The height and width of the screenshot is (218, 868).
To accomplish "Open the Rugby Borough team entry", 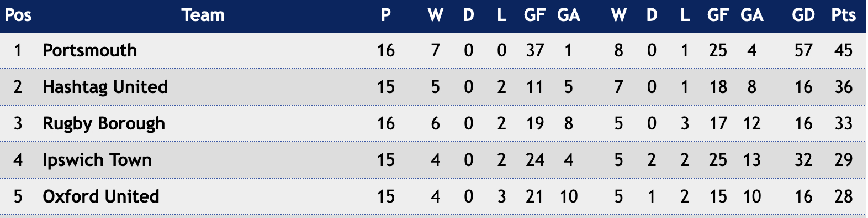I will 104,123.
